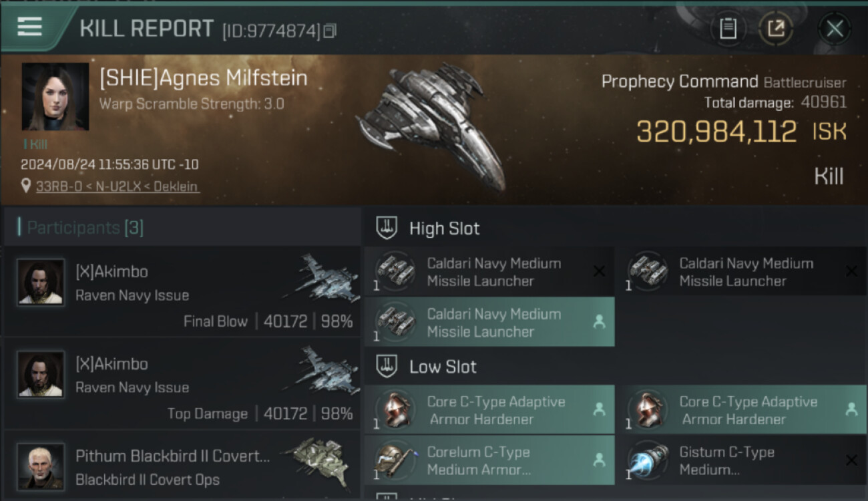Image resolution: width=868 pixels, height=501 pixels.
Task: Select the first Core C-Type Adaptive Armor Hardener
Action: pyautogui.click(x=489, y=410)
